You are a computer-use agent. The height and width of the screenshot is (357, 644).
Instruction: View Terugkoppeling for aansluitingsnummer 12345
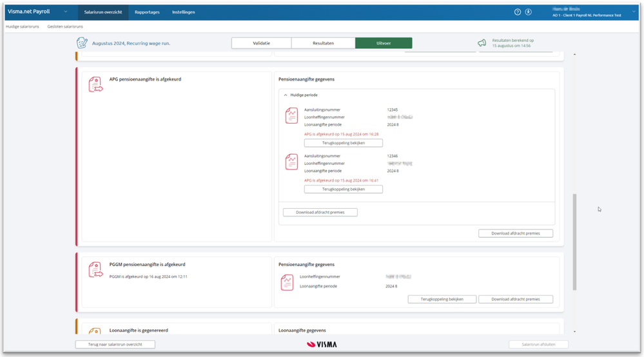[344, 143]
